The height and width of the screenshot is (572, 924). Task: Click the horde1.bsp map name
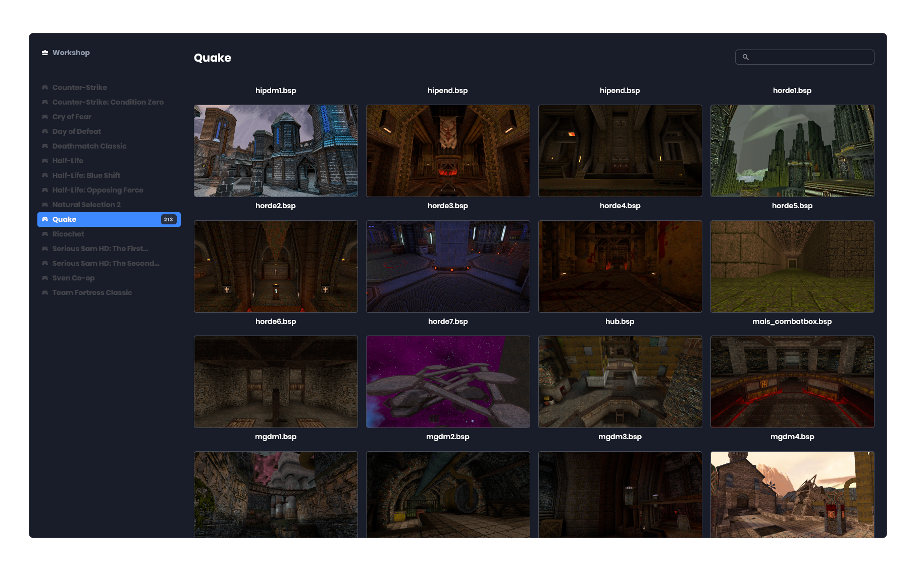pos(792,90)
